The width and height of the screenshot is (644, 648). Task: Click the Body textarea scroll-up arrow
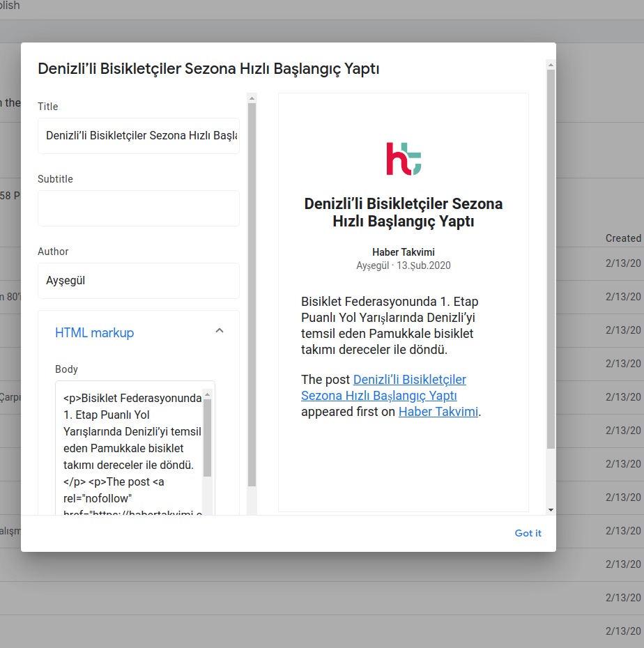[208, 394]
